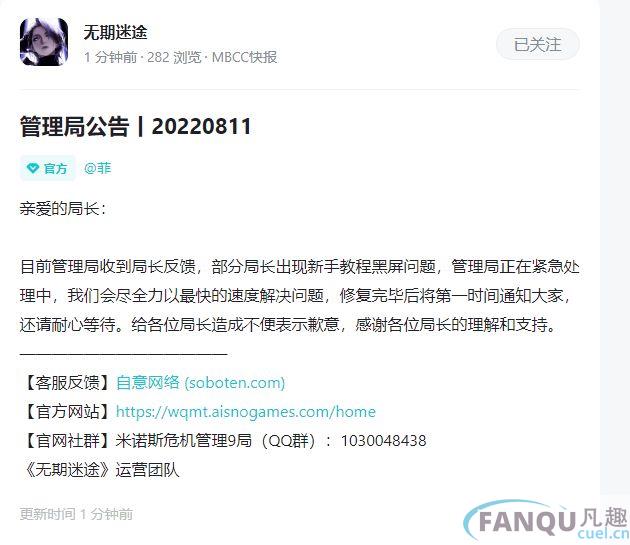This screenshot has width=630, height=545.
Task: Click the QQ group number 1030048438
Action: (383, 441)
